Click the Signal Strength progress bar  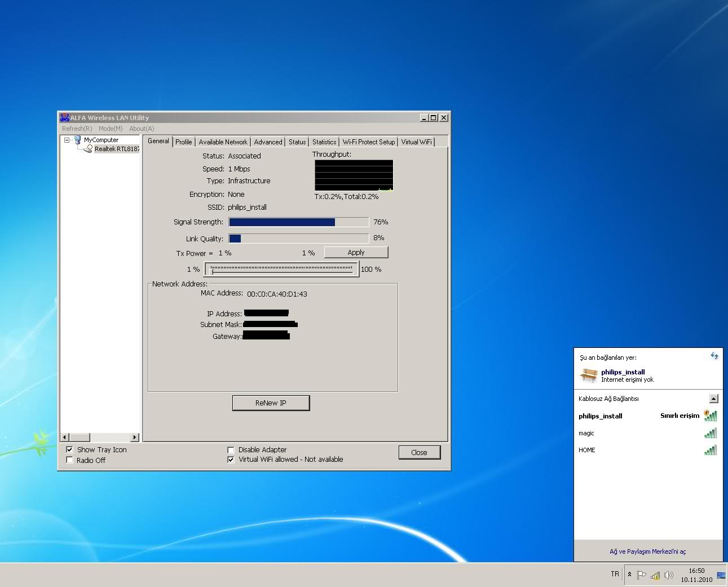pos(299,222)
